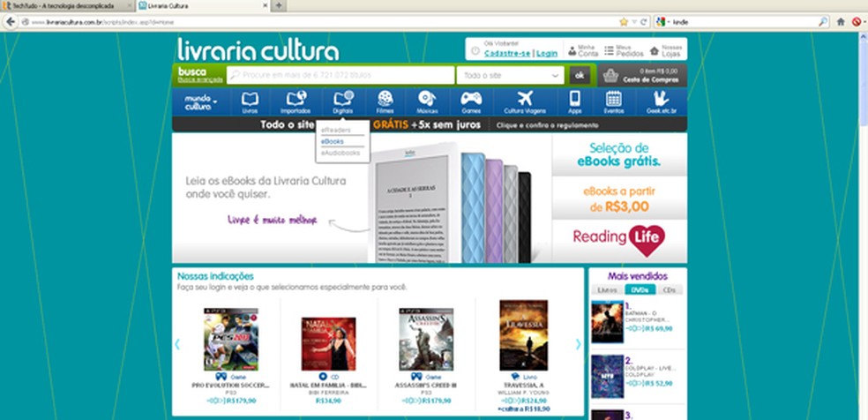Click the browser search magnifier icon
Screen dimensions: 868x420
[823, 21]
